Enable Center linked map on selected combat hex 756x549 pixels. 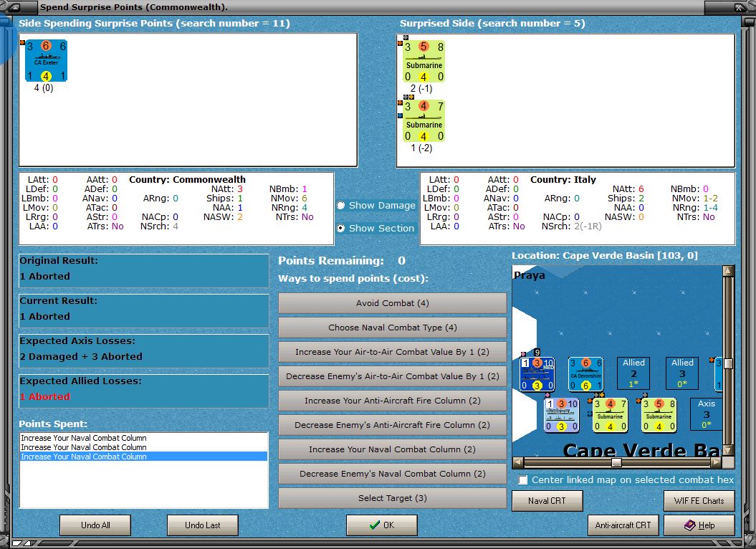click(x=523, y=480)
